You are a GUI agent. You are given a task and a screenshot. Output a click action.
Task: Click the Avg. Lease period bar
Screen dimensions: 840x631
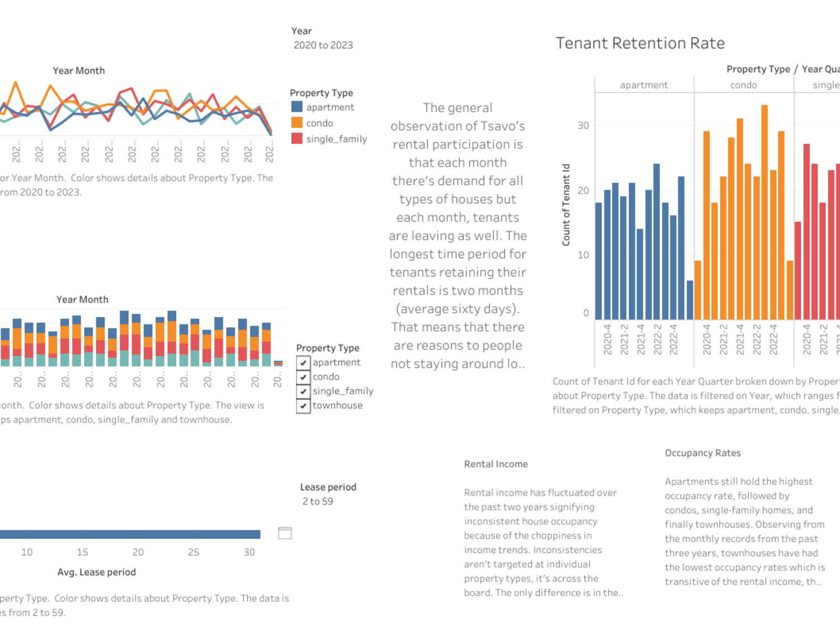pos(130,534)
